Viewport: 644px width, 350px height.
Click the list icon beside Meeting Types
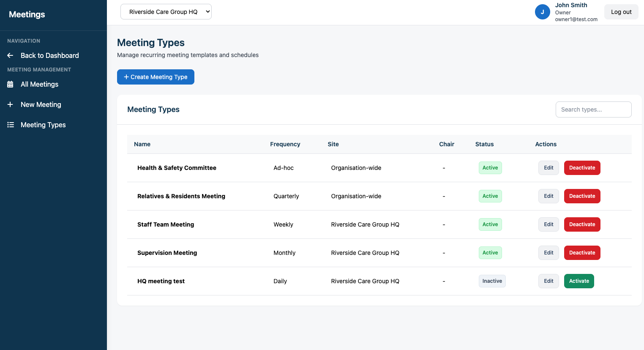click(11, 125)
